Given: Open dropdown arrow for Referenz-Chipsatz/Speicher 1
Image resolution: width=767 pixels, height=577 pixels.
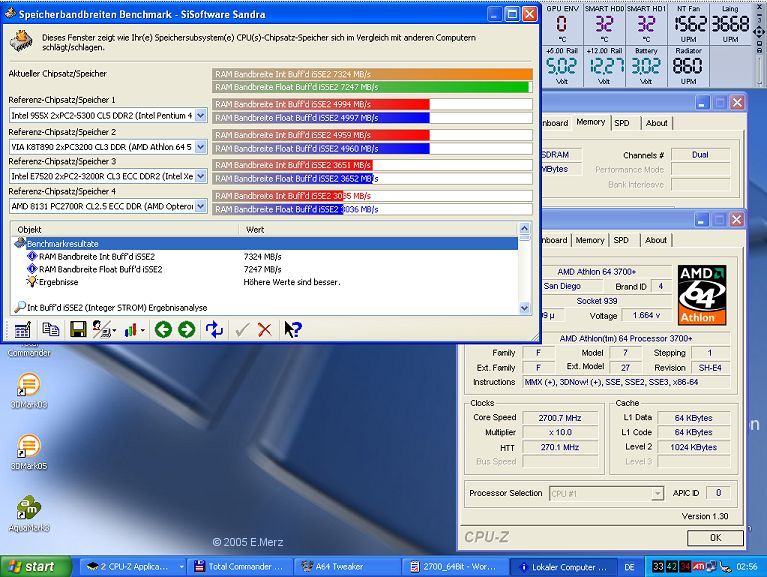Looking at the screenshot, I should 201,115.
